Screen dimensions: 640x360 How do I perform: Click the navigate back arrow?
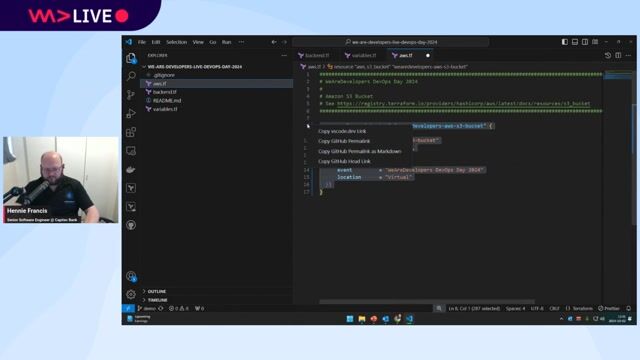274,42
